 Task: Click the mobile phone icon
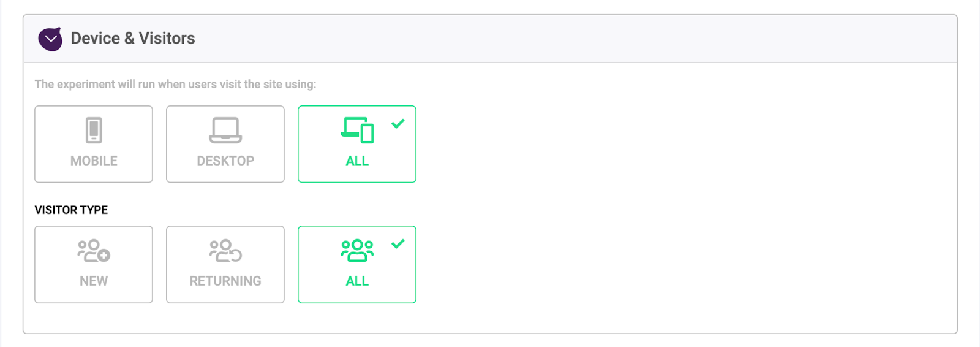[x=94, y=130]
